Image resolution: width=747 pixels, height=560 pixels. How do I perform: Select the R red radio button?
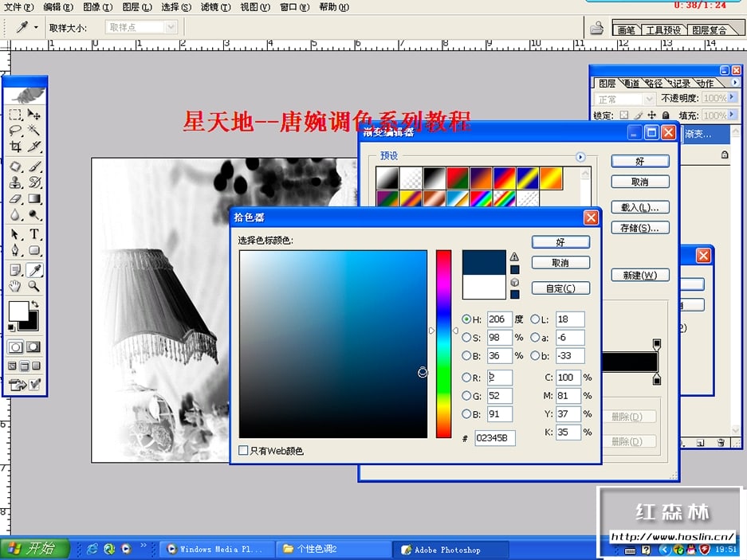pyautogui.click(x=466, y=378)
